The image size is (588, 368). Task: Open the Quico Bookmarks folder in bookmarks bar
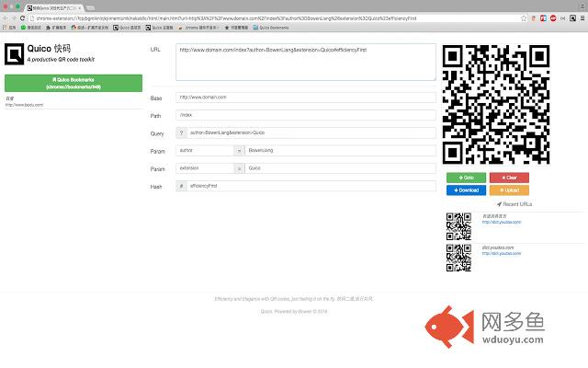(271, 28)
